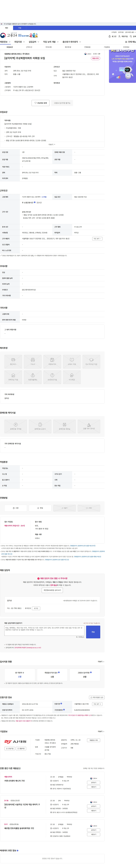Go to the 근무조건 section tab
This screenshot has width=136, height=868.
click(x=29, y=47)
